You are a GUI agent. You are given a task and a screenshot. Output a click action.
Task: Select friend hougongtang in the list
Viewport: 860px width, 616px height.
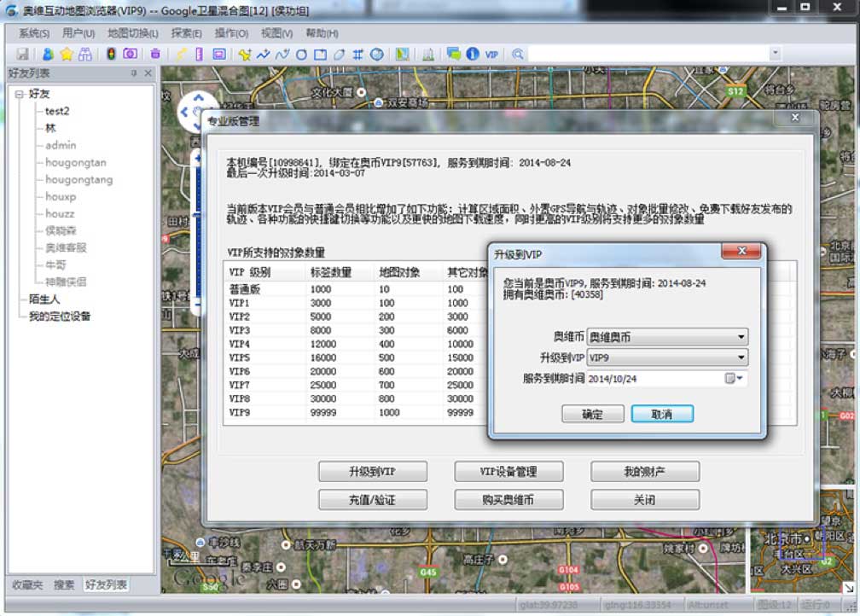(x=78, y=179)
